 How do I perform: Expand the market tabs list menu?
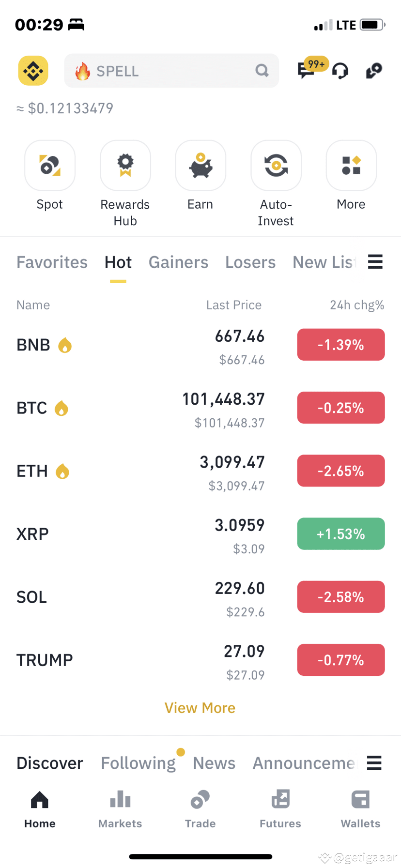coord(375,262)
